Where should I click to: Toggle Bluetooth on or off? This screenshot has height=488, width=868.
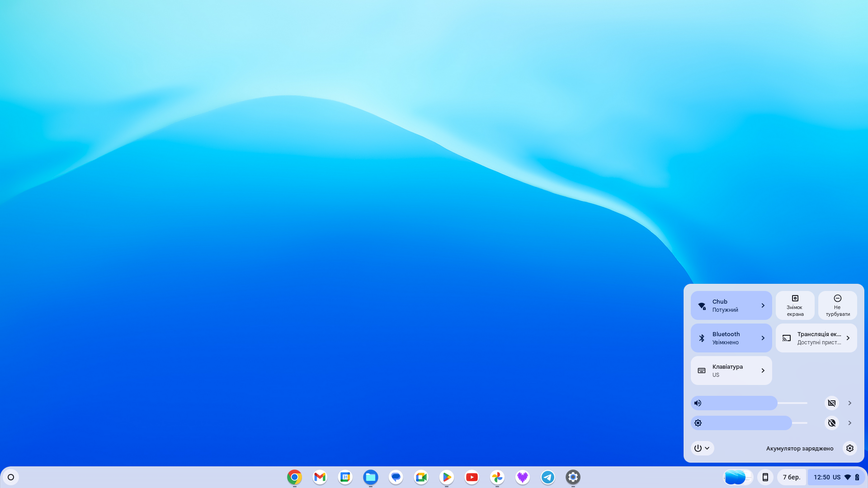(702, 338)
